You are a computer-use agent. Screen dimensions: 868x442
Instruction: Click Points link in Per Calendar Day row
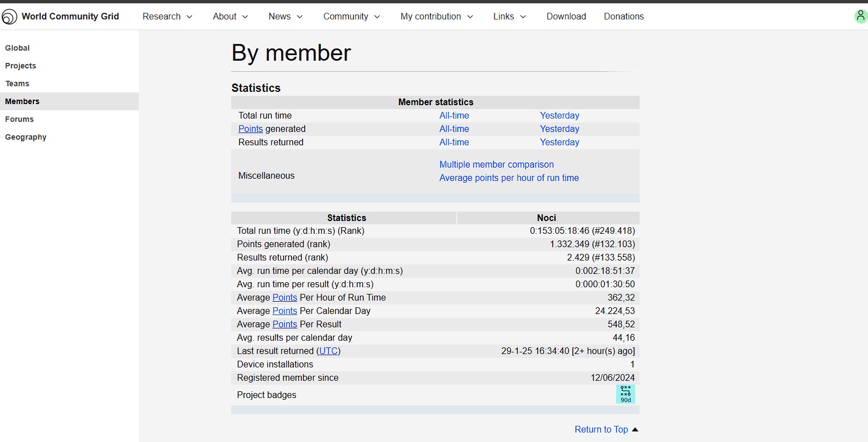point(285,311)
